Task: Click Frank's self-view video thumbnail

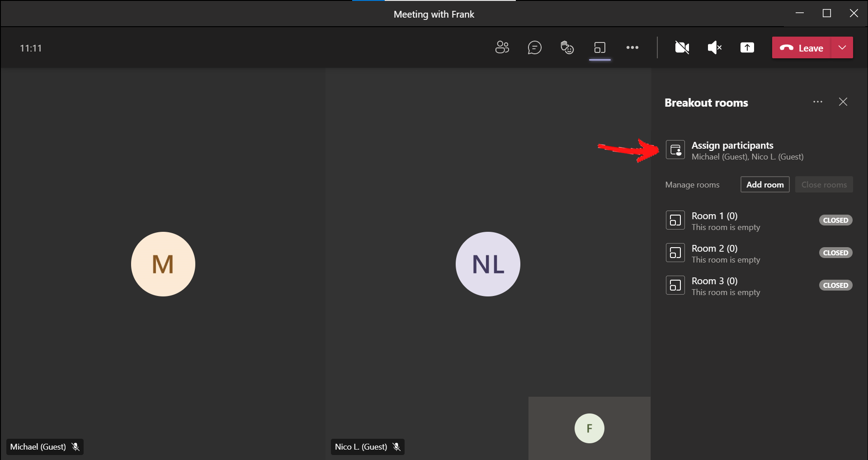Action: (x=589, y=428)
